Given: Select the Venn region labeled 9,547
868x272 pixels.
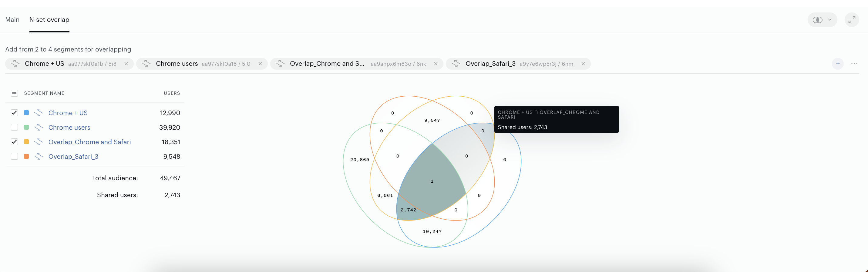Looking at the screenshot, I should [x=432, y=120].
